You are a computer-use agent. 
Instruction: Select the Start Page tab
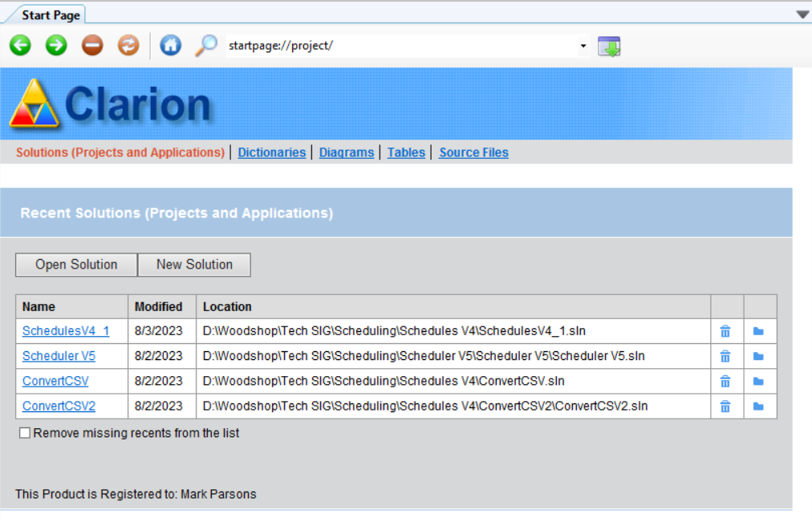tap(50, 14)
